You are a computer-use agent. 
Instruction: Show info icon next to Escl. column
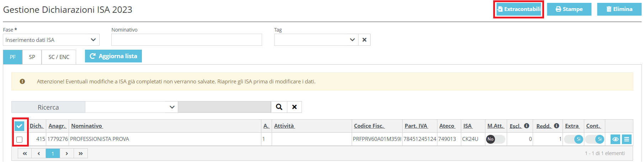tap(527, 126)
